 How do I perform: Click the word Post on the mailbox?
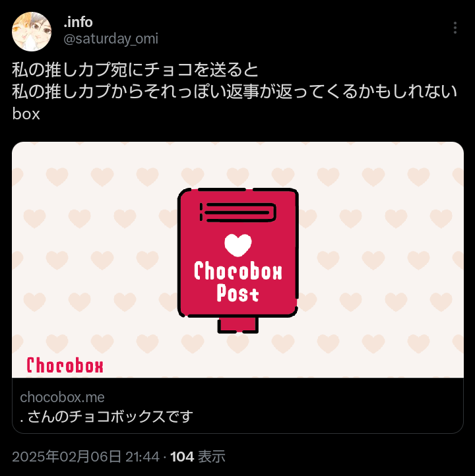point(237,293)
